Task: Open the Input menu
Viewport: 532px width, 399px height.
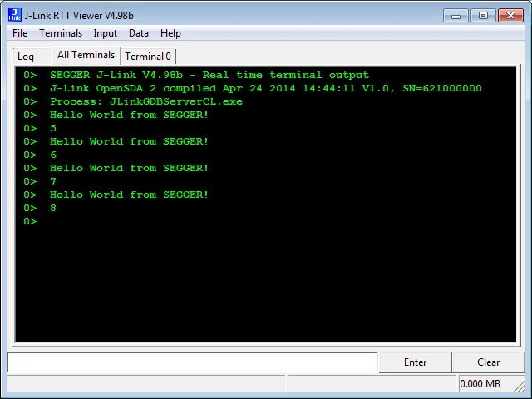Action: 106,33
